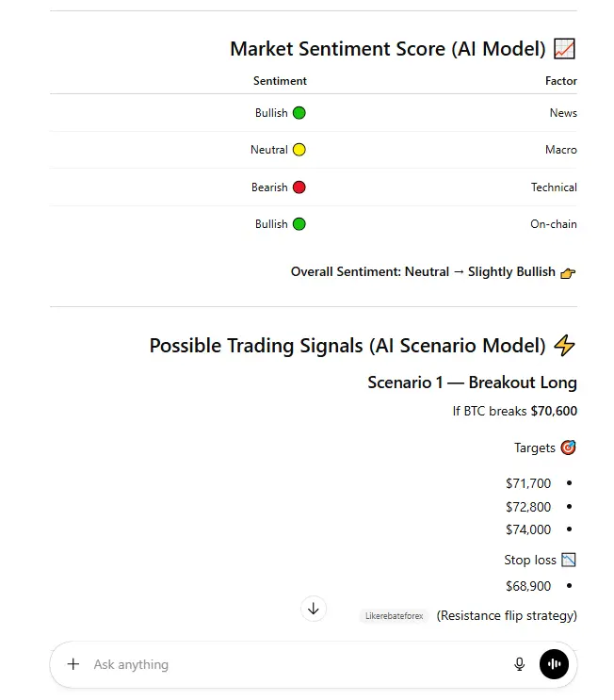Screen dimensions: 614x700
Task: Click the yellow Neutral indicator dot
Action: click(x=299, y=150)
